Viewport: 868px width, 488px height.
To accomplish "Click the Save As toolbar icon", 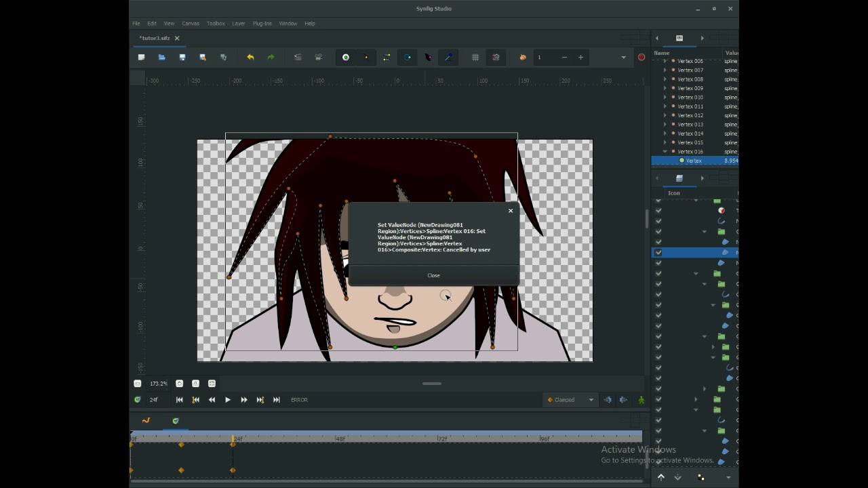I will [x=202, y=58].
